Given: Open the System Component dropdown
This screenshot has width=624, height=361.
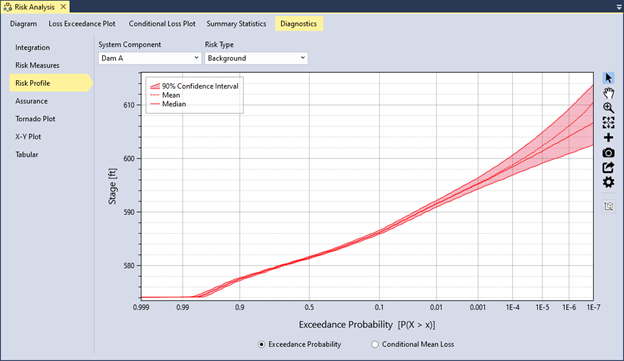Looking at the screenshot, I should [x=150, y=58].
